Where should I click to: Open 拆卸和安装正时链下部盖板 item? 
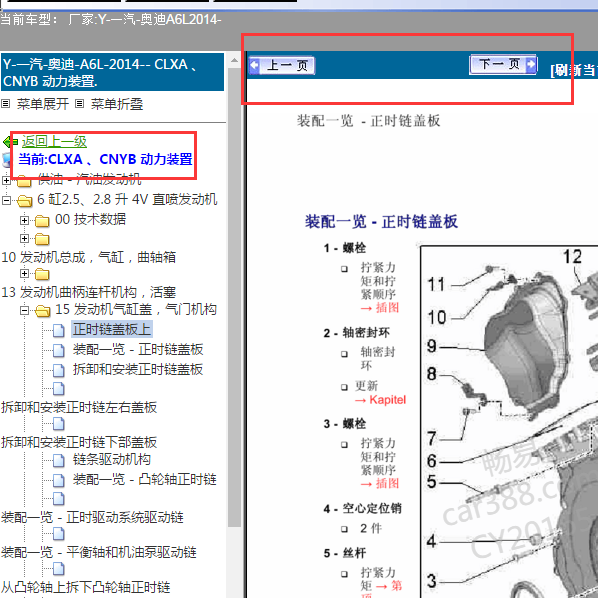click(79, 442)
